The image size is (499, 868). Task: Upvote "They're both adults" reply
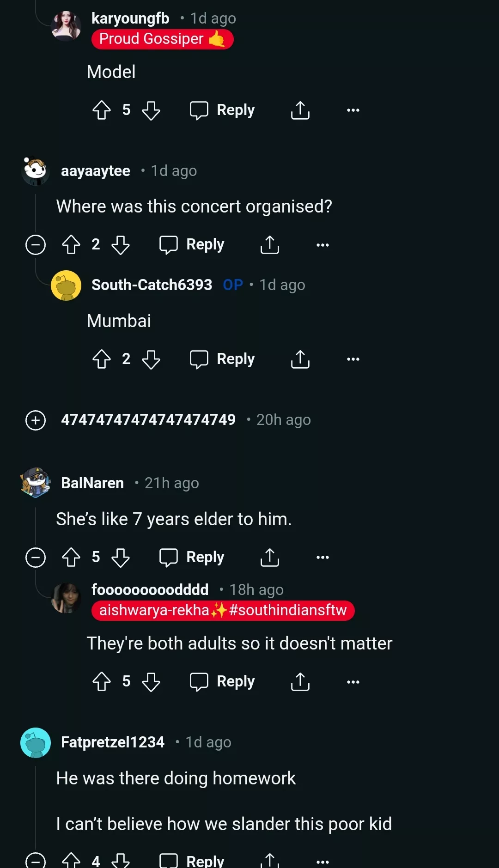[x=102, y=682]
